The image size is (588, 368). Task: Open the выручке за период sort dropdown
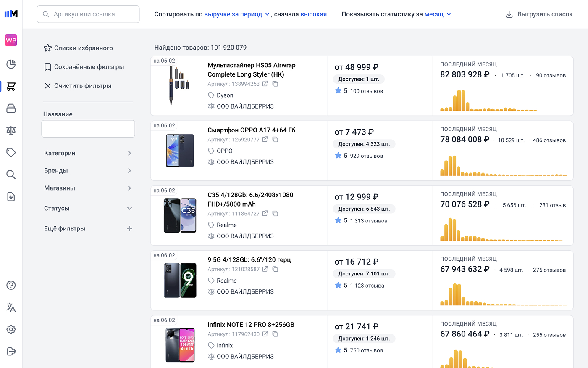tap(237, 14)
